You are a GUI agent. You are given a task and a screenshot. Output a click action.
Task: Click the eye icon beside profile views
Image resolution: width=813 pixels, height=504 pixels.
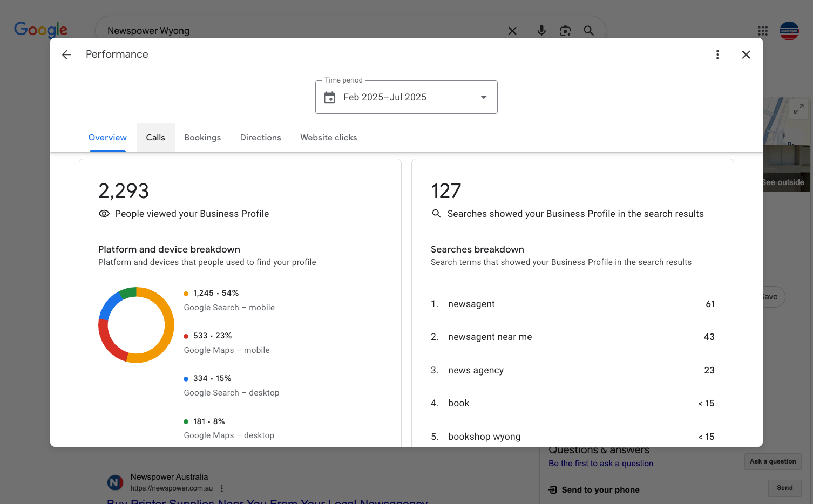tap(104, 214)
